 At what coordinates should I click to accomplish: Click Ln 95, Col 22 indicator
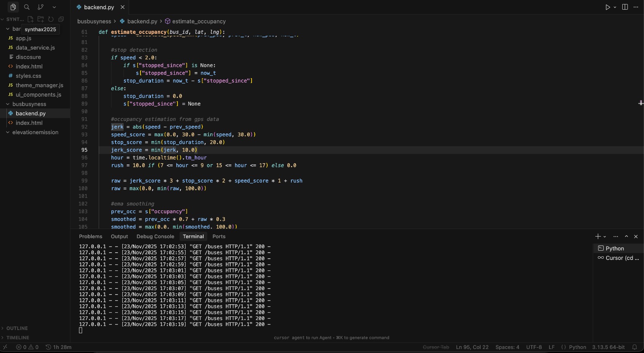pyautogui.click(x=472, y=347)
